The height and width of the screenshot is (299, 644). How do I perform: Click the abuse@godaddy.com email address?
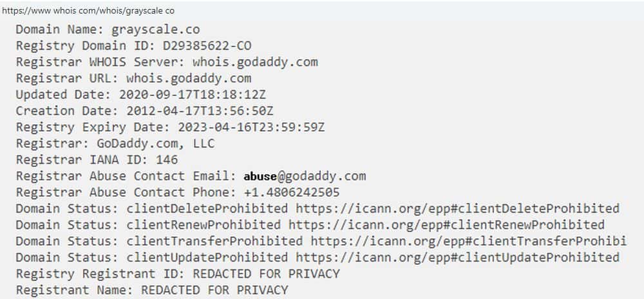[305, 176]
